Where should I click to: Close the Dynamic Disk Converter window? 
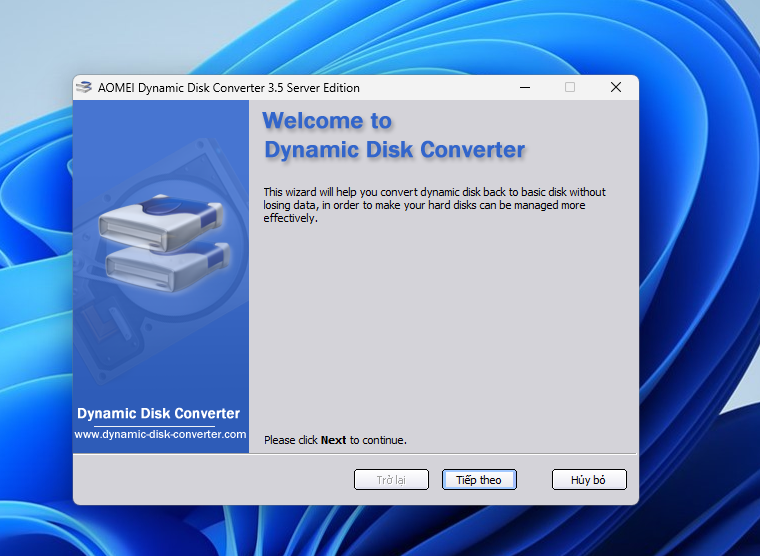pos(616,87)
